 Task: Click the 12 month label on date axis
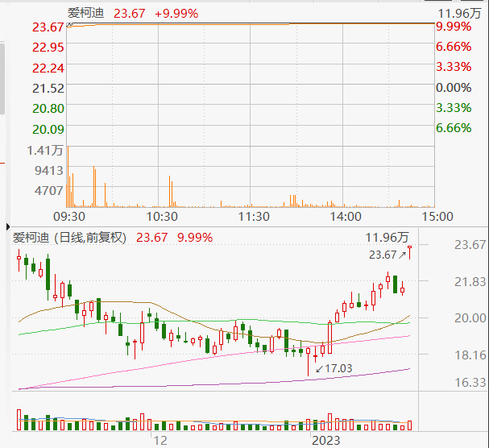coord(160,441)
